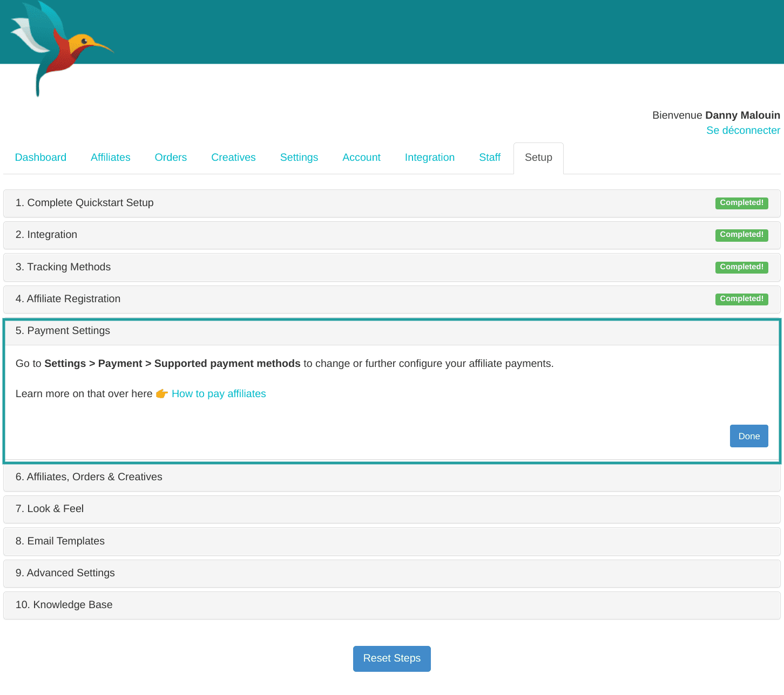This screenshot has width=784, height=695.
Task: Go to the Orders tab
Action: (x=171, y=158)
